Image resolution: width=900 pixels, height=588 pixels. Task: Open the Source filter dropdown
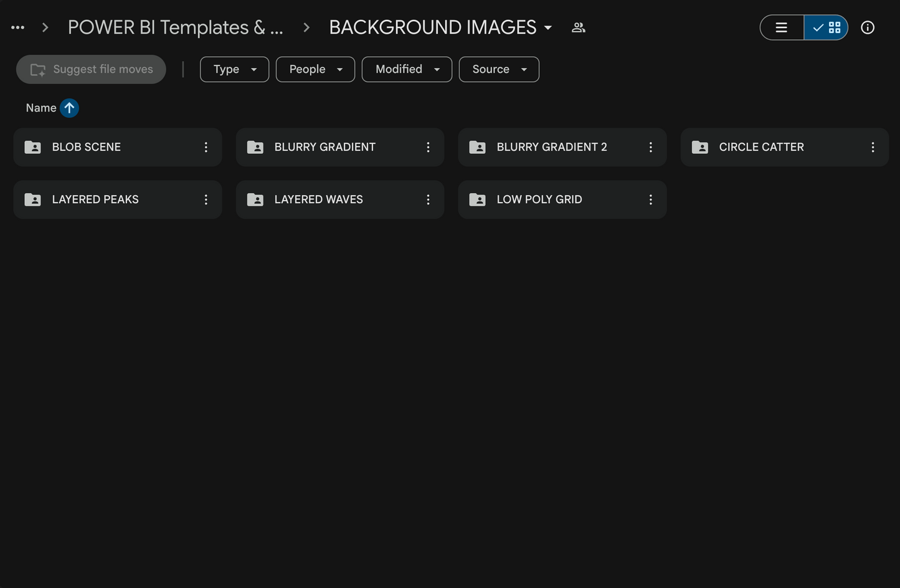[x=499, y=69]
